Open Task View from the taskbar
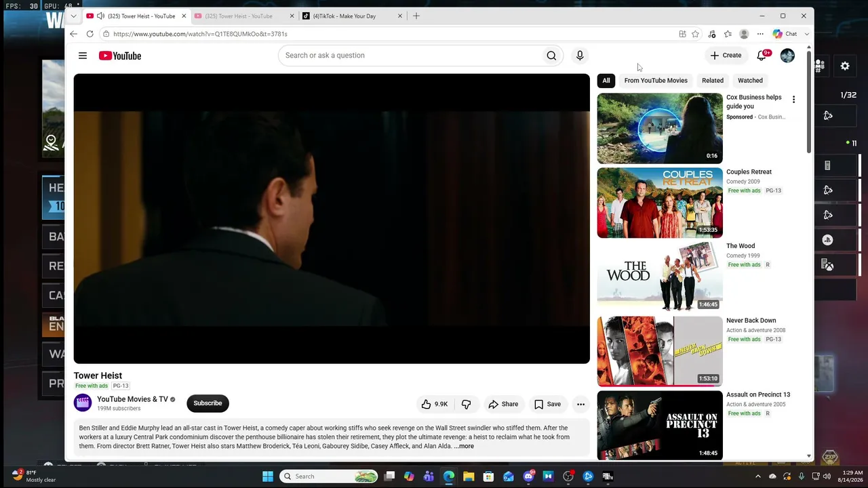Image resolution: width=868 pixels, height=488 pixels. 389,476
